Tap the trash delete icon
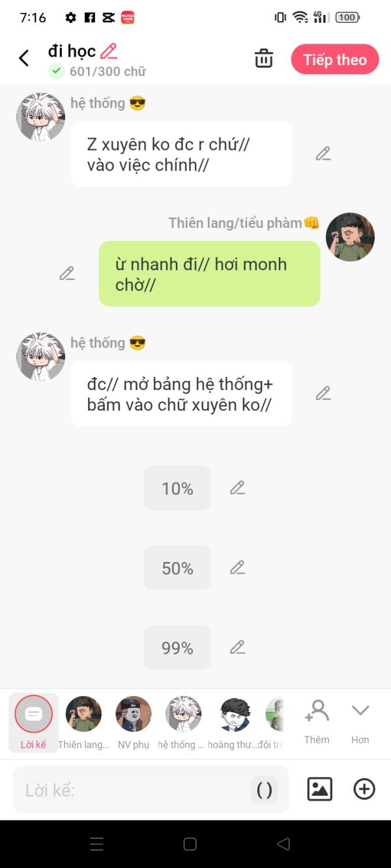 tap(264, 59)
